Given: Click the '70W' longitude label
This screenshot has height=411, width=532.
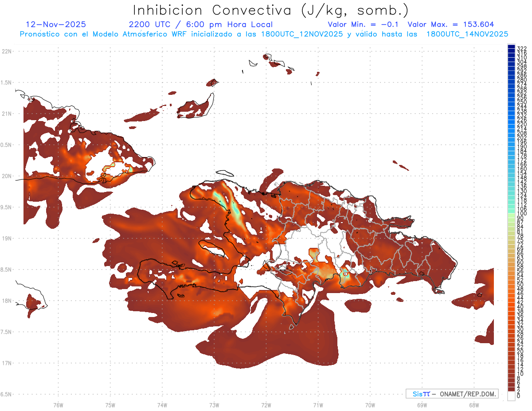Looking at the screenshot, I should coord(370,404).
